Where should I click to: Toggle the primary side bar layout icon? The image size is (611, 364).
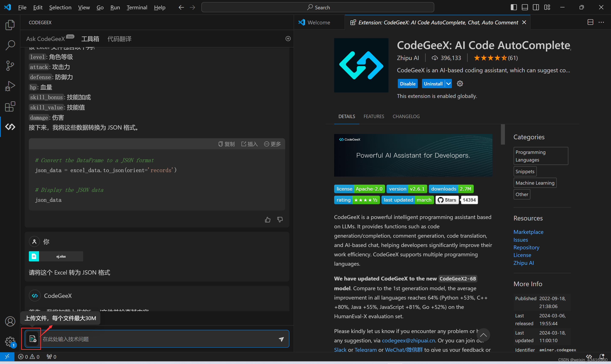(514, 7)
